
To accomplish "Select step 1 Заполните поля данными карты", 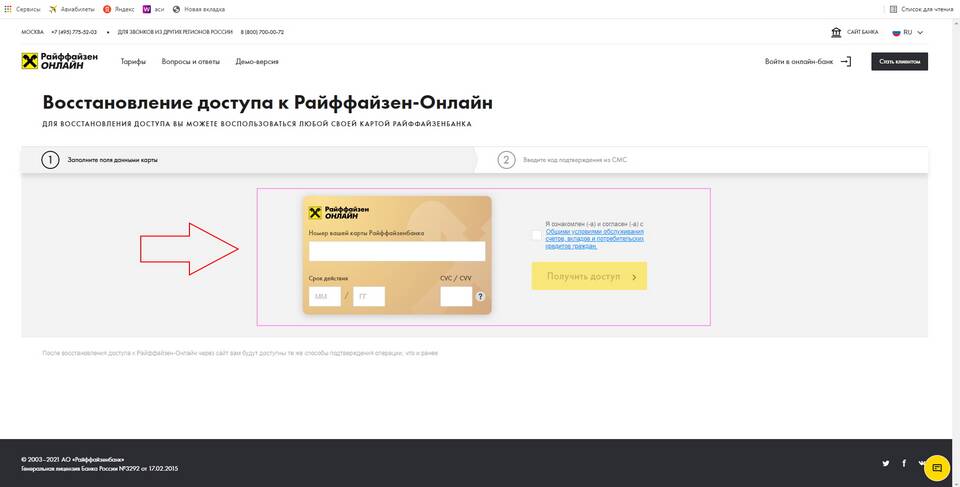I will click(99, 160).
